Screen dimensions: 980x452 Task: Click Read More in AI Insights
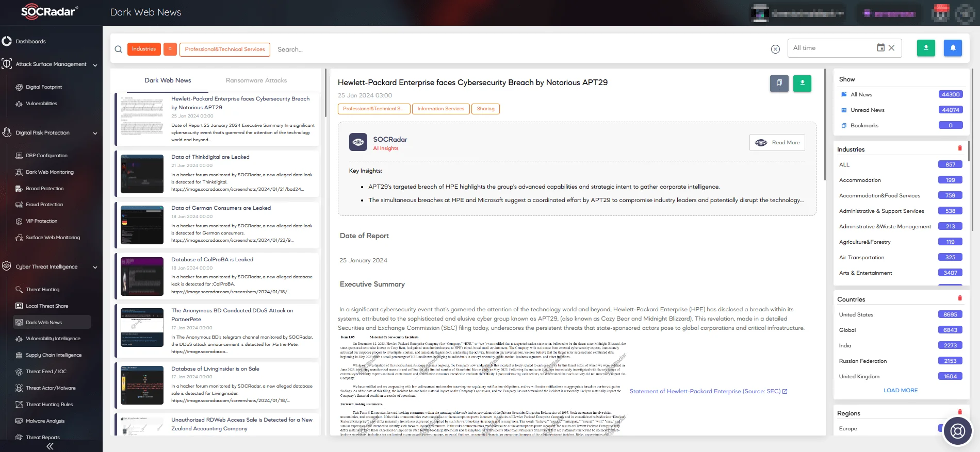pyautogui.click(x=777, y=143)
